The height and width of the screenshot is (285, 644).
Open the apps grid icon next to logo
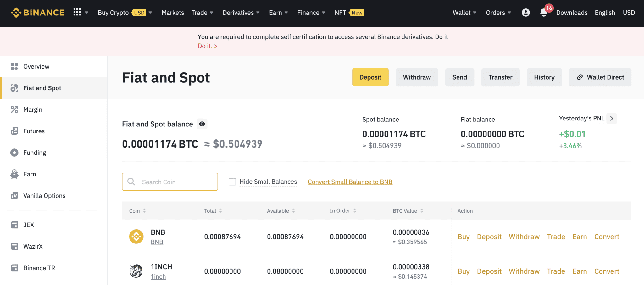point(76,13)
